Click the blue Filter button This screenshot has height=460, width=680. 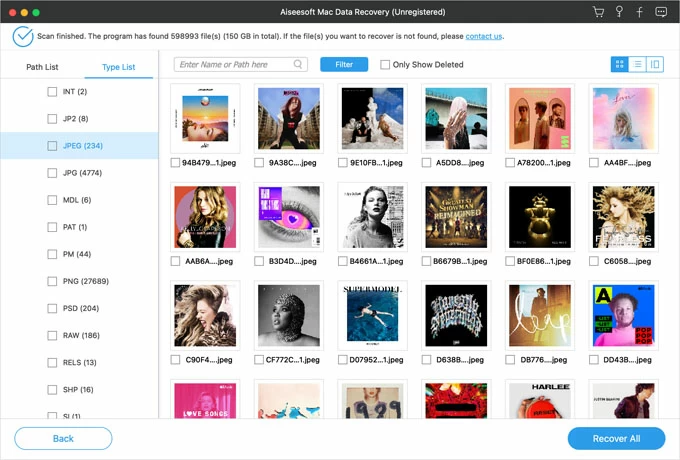pos(344,64)
